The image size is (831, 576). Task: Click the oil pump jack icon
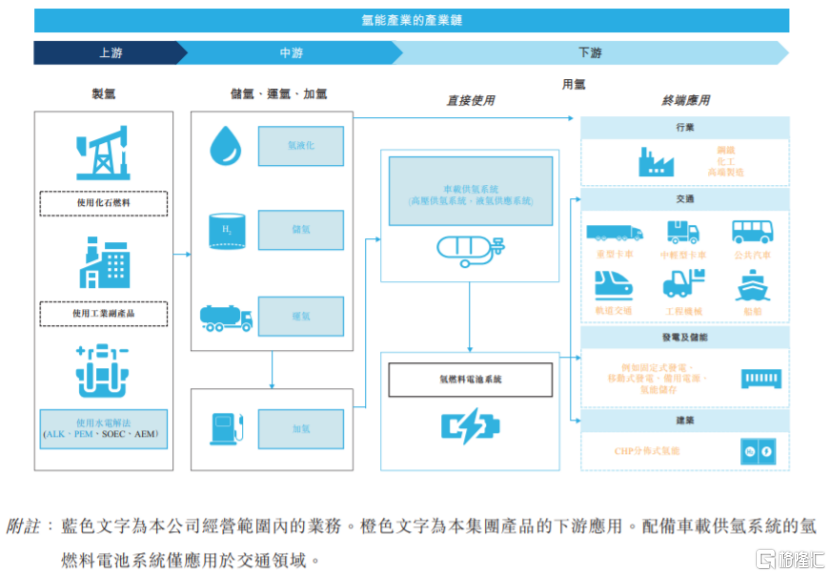[x=103, y=153]
